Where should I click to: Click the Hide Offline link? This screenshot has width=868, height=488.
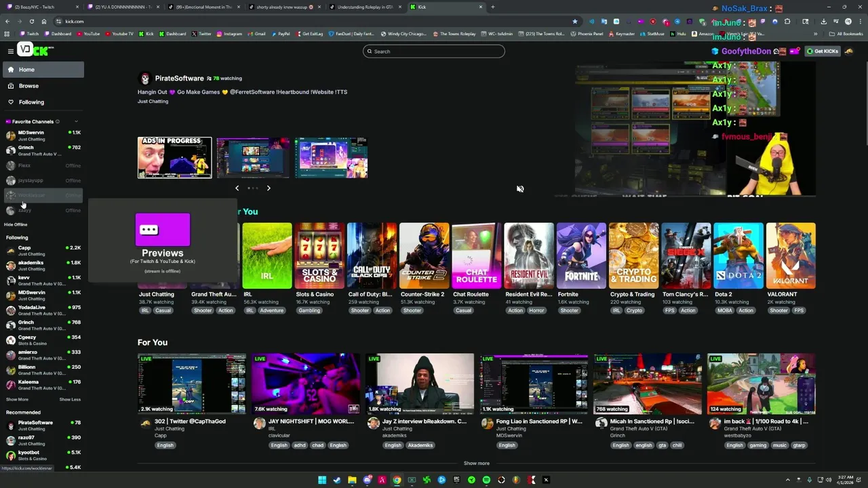point(16,224)
